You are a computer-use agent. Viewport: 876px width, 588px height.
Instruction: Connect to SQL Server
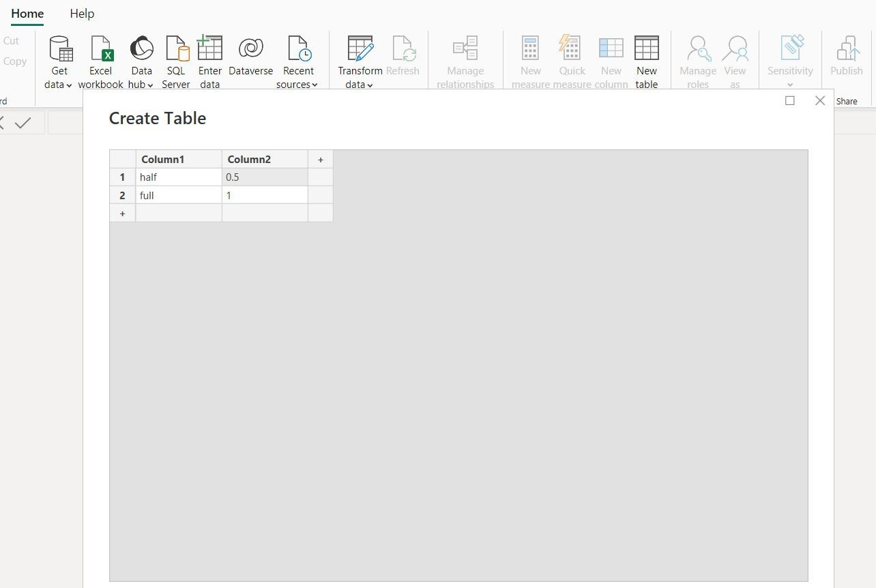tap(175, 61)
